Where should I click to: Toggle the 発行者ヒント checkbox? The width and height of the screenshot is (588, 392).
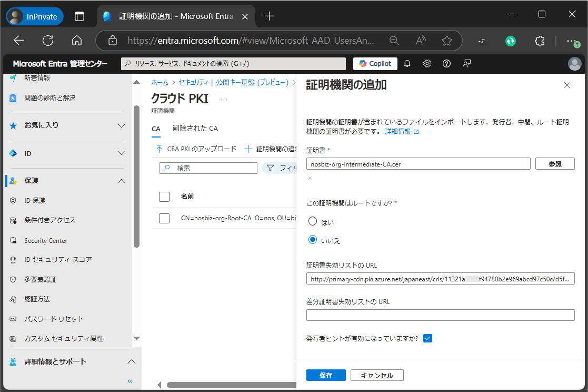click(x=427, y=338)
